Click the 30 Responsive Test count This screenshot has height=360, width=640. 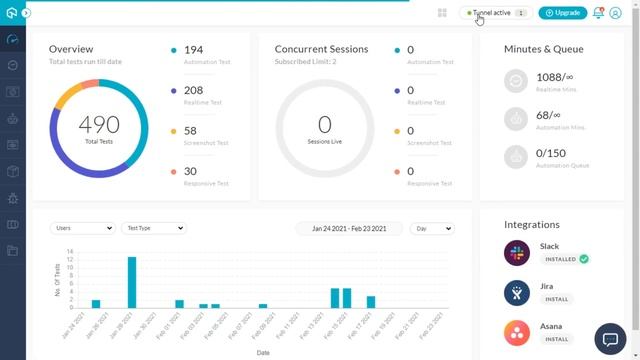pyautogui.click(x=190, y=171)
